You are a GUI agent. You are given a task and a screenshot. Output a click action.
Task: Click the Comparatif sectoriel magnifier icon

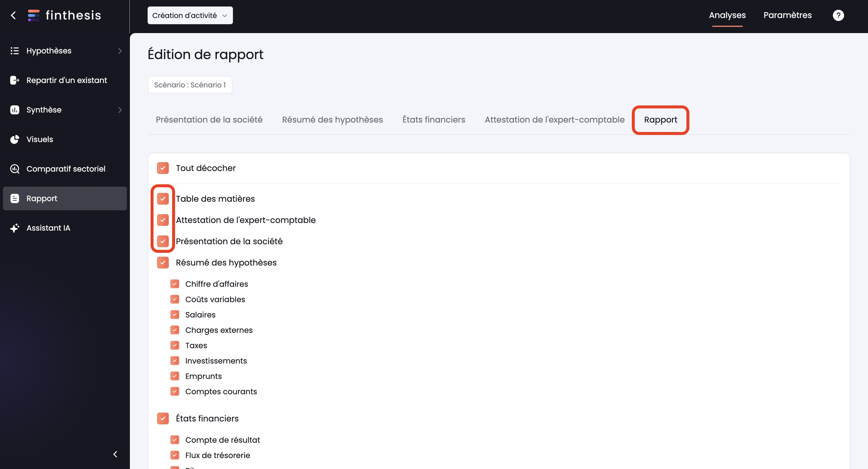pyautogui.click(x=14, y=169)
